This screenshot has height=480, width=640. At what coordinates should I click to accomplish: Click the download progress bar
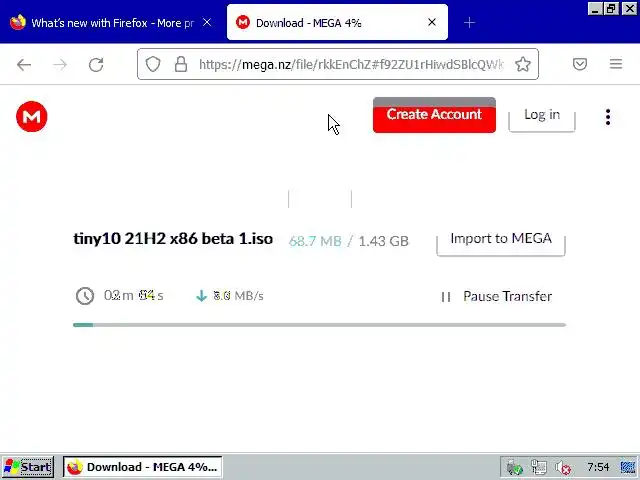pyautogui.click(x=319, y=325)
